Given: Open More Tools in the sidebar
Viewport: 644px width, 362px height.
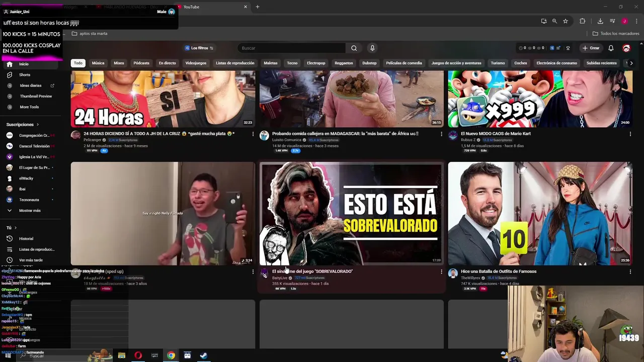Looking at the screenshot, I should [x=29, y=107].
